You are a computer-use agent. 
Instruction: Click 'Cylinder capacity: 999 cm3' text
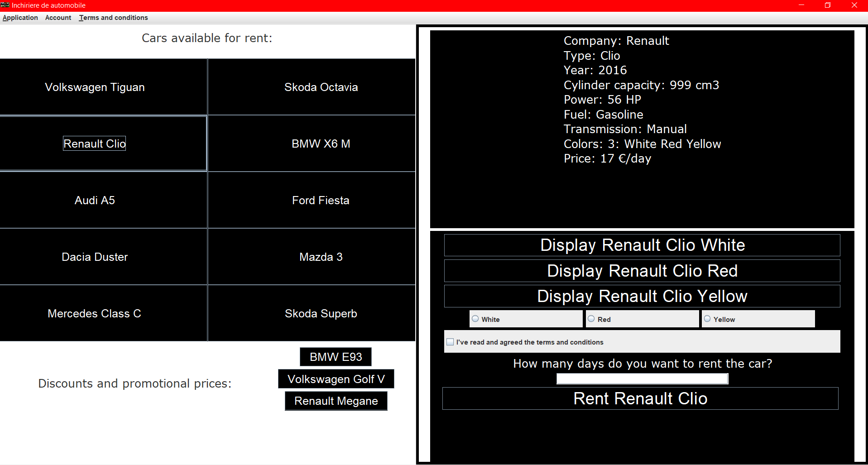[641, 85]
